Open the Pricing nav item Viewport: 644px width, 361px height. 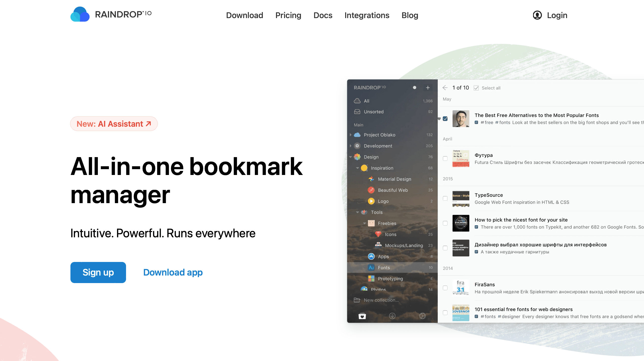(x=288, y=15)
